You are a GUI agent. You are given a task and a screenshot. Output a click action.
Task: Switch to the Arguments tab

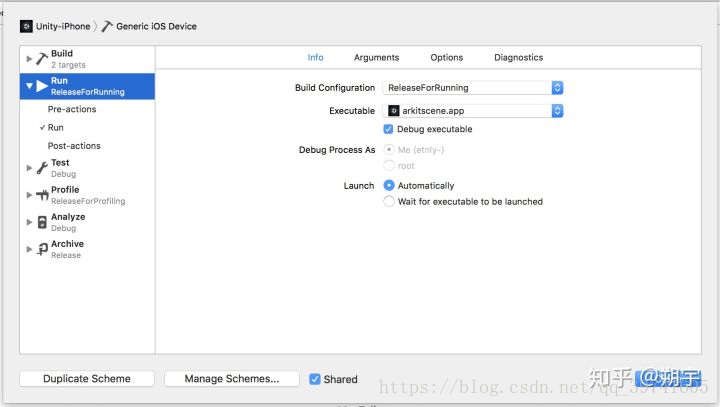pyautogui.click(x=377, y=57)
